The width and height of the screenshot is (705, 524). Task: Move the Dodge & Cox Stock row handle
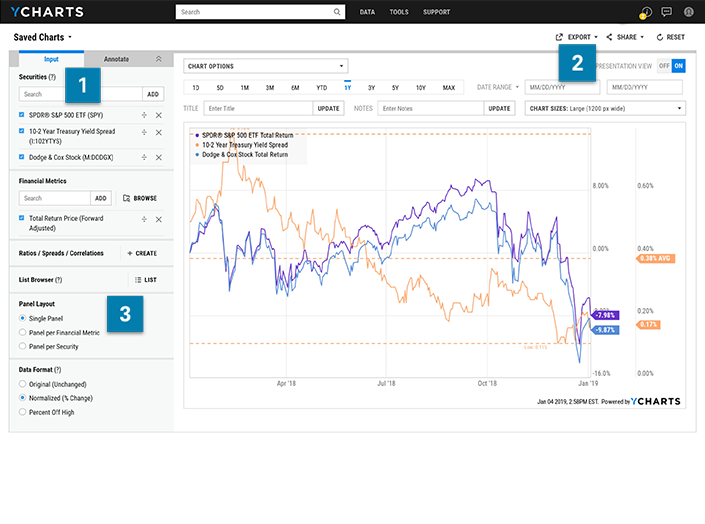(x=144, y=157)
